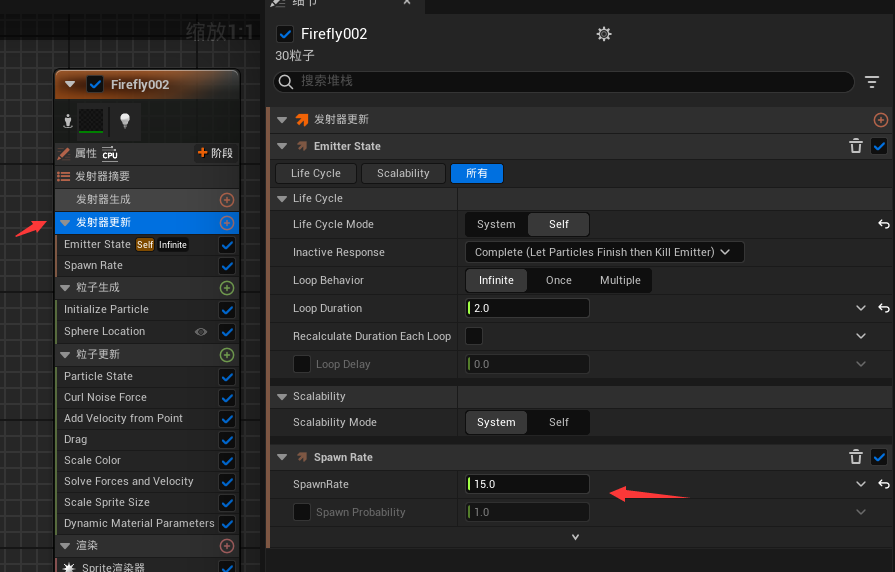The image size is (895, 572).
Task: Click the lightbulb icon in Firefly002 node
Action: click(124, 120)
